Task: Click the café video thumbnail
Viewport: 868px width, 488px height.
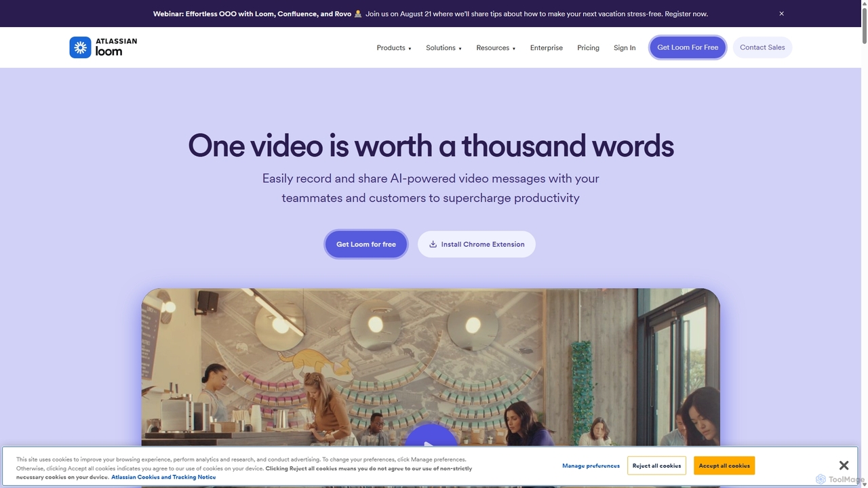Action: pyautogui.click(x=431, y=366)
